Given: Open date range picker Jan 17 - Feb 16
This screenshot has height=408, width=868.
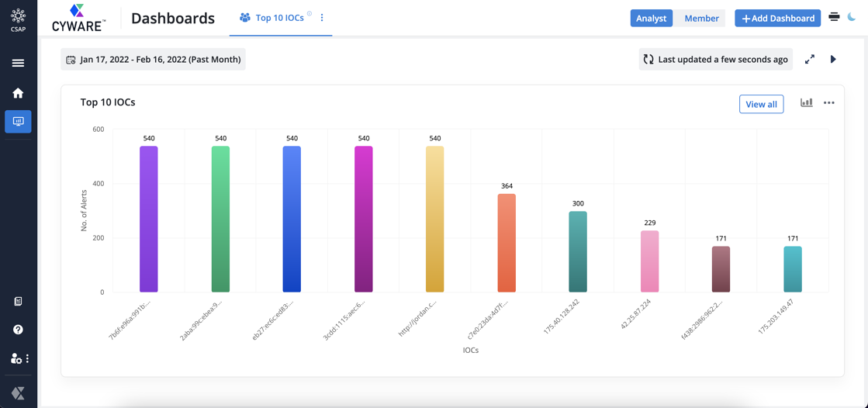Looking at the screenshot, I should 154,59.
